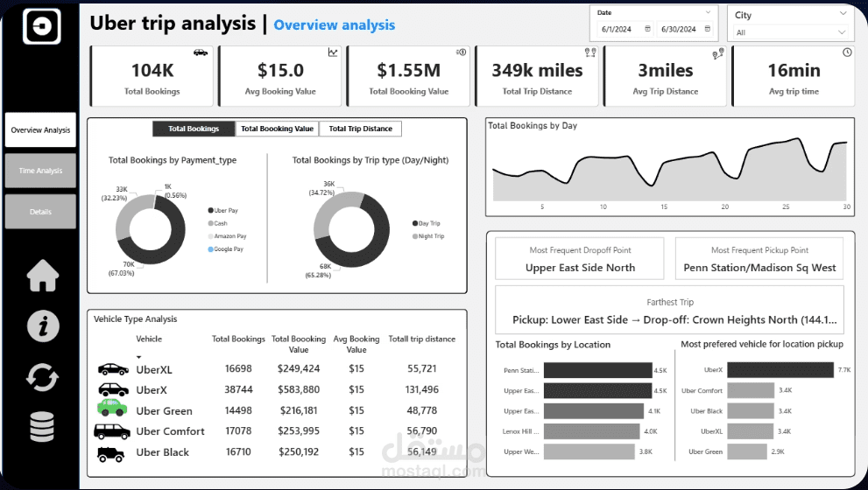Click the Vehicle column sort arrow
The image size is (868, 490).
click(x=139, y=357)
